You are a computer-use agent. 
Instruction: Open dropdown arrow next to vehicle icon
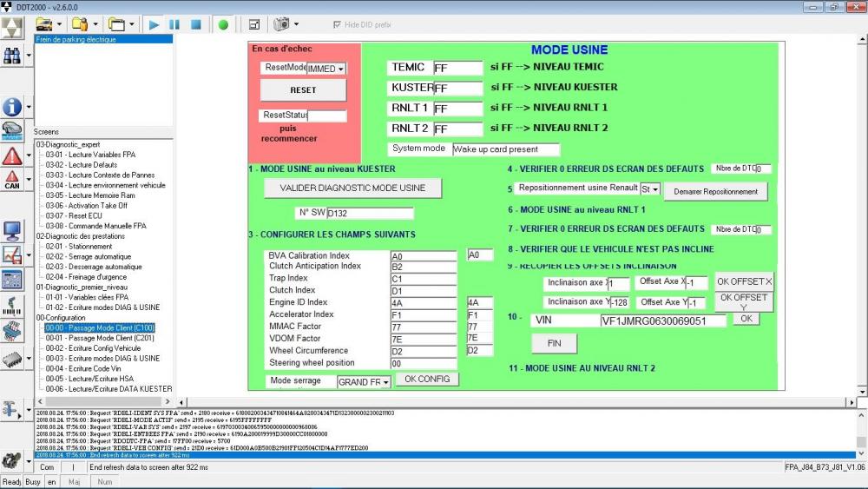click(59, 24)
